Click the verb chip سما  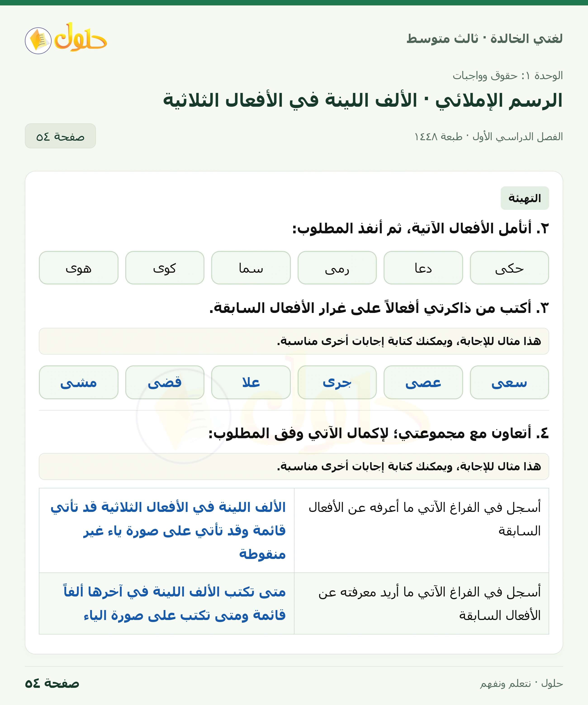tap(251, 267)
